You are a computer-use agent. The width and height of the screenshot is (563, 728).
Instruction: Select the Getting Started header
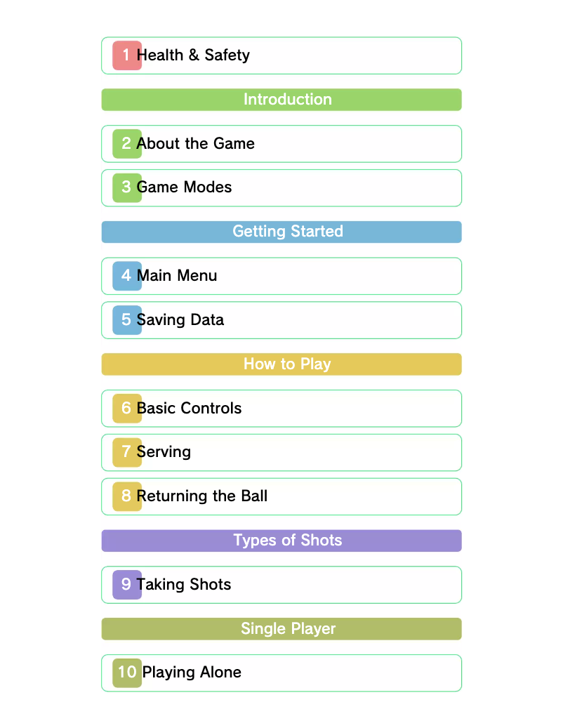click(x=281, y=232)
